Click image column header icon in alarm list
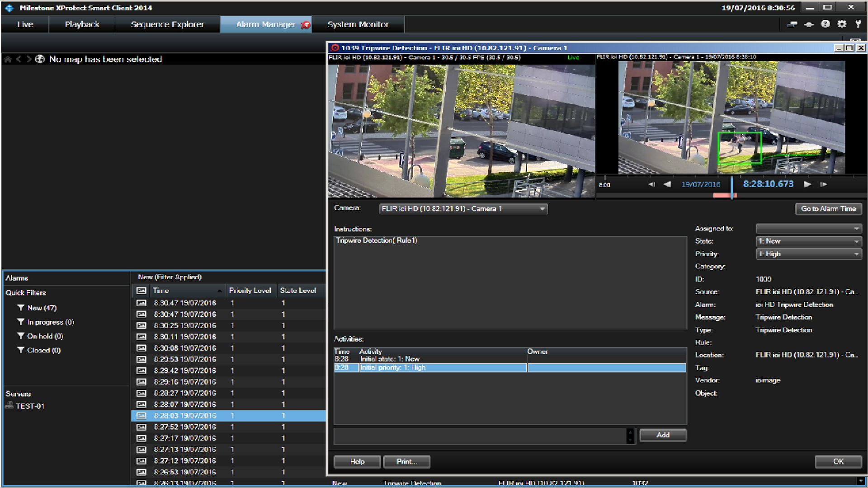This screenshot has height=488, width=868. [x=142, y=291]
